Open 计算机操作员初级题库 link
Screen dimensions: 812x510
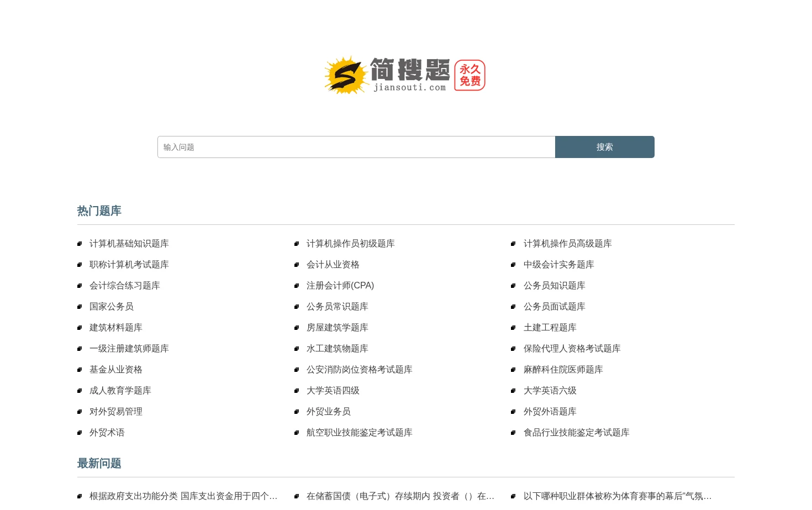[351, 244]
